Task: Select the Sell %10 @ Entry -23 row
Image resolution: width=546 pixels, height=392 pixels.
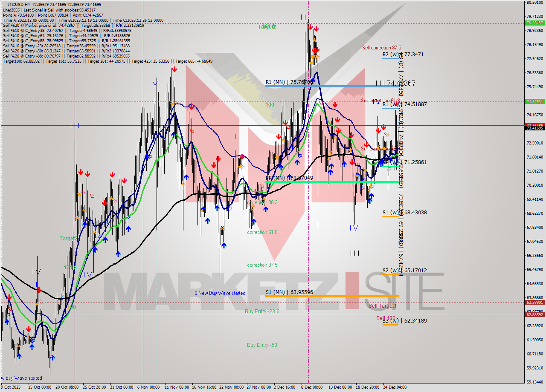Action: [x=66, y=46]
